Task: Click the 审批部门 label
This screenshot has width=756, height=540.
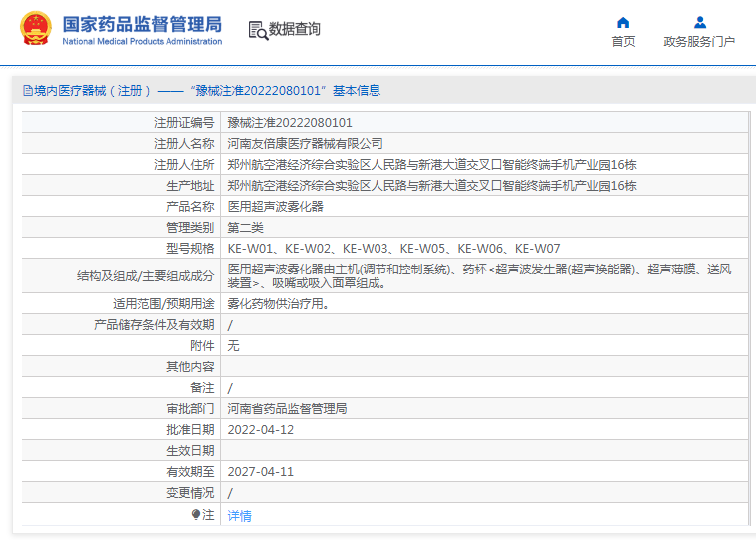Action: (x=190, y=409)
